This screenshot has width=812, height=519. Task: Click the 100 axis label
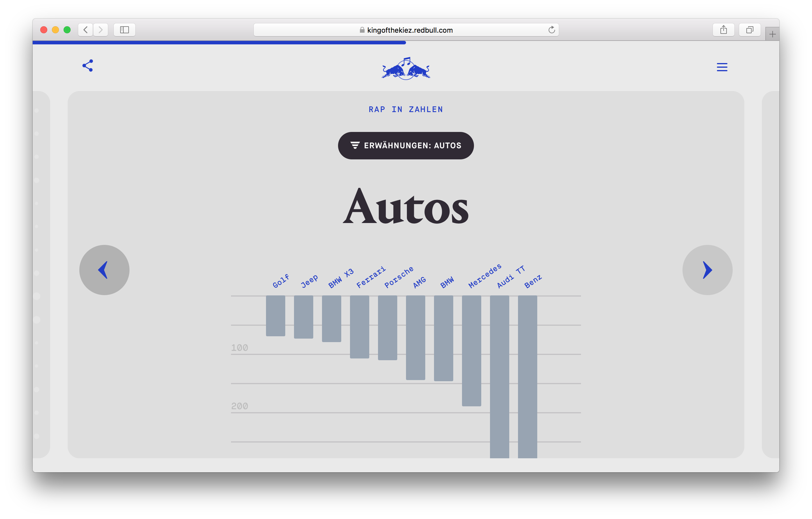(240, 348)
